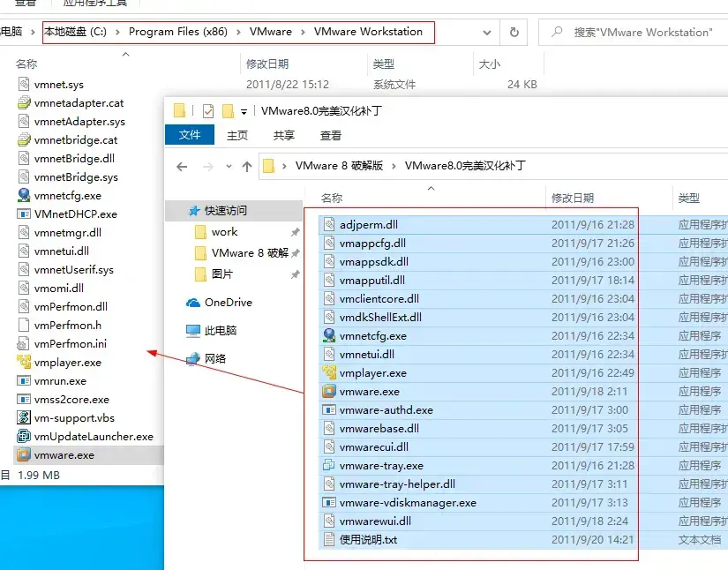This screenshot has height=570, width=728.
Task: Click the 使用说明.txt text file icon
Action: [x=329, y=539]
